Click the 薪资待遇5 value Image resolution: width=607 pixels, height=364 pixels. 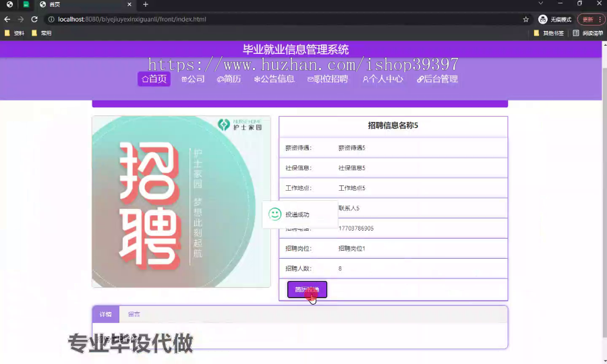(352, 148)
